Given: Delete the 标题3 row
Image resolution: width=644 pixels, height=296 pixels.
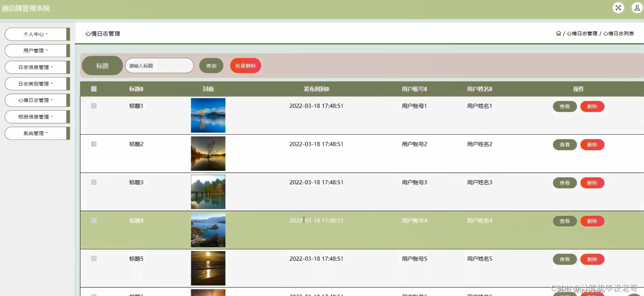Looking at the screenshot, I should pyautogui.click(x=592, y=183).
